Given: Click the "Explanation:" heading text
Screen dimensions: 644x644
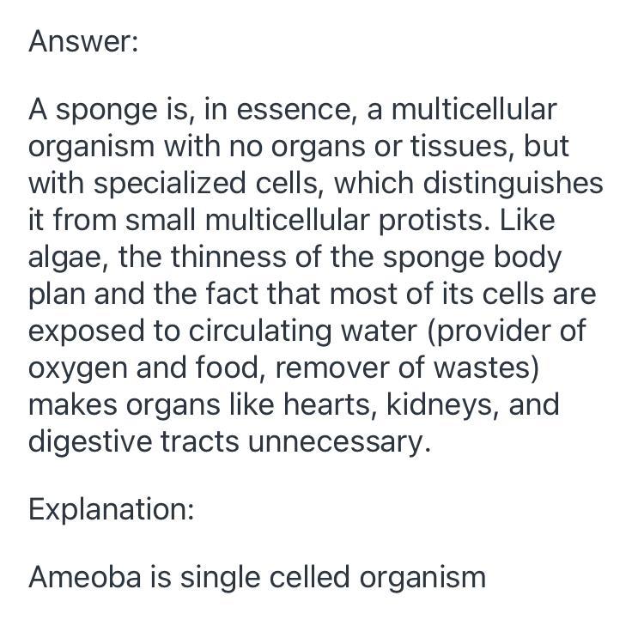Looking at the screenshot, I should tap(111, 509).
